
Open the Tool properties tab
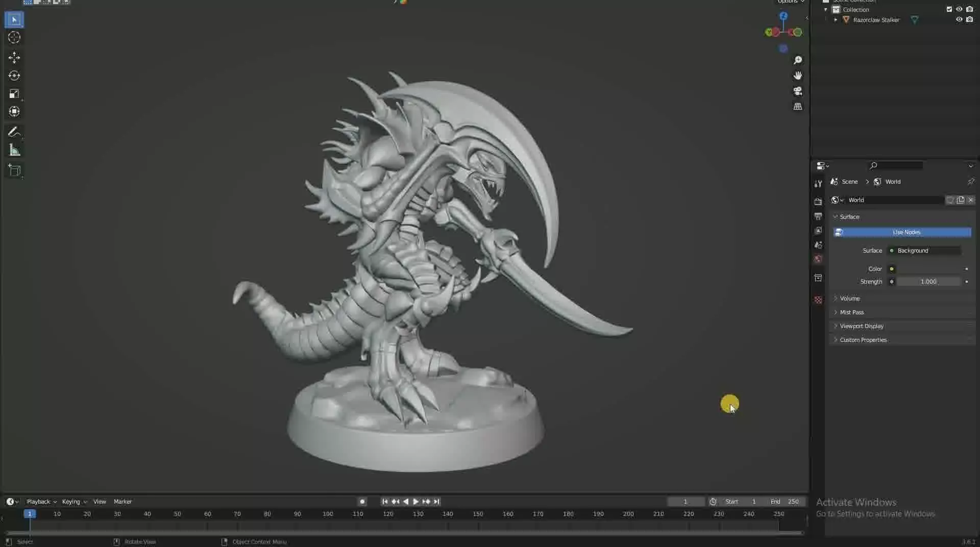[818, 184]
